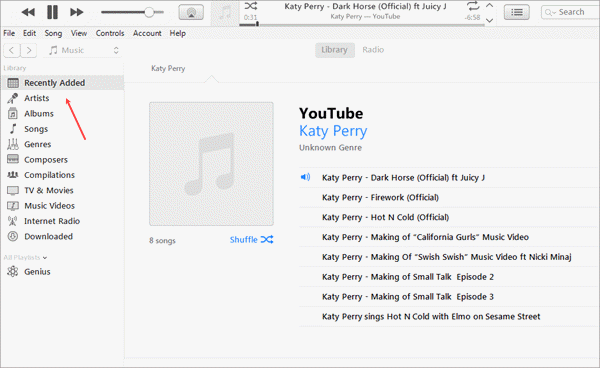Image resolution: width=600 pixels, height=368 pixels.
Task: Open the Music media picker dropdown
Action: point(83,50)
